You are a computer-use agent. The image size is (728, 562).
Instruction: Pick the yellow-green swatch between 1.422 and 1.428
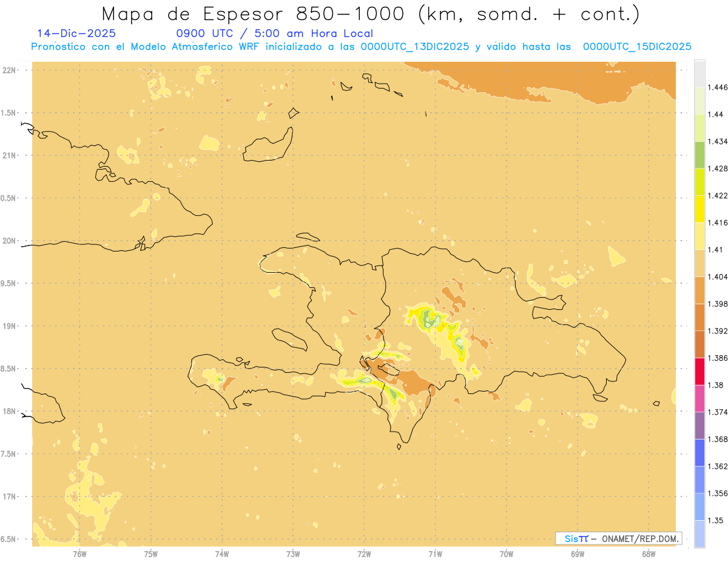tap(699, 182)
